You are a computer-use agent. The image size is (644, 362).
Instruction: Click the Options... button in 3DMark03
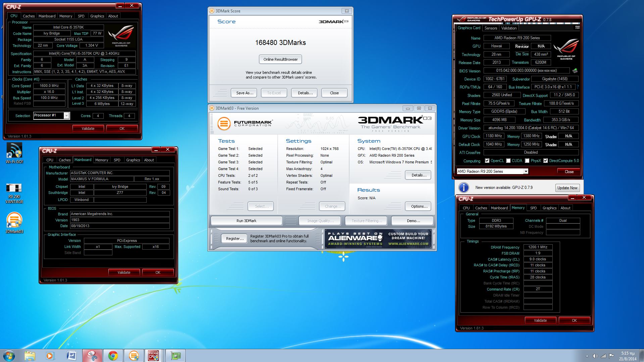(418, 206)
